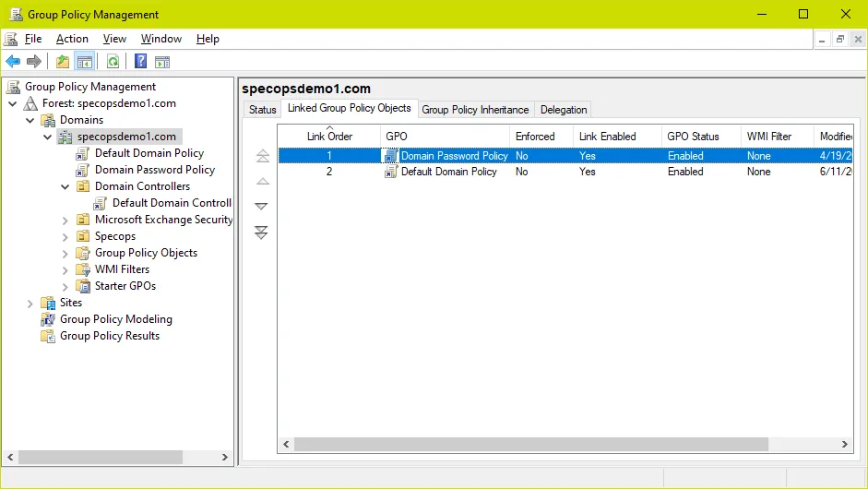Click left arrow of tree pane scrollbar
The image size is (868, 489).
[x=10, y=458]
